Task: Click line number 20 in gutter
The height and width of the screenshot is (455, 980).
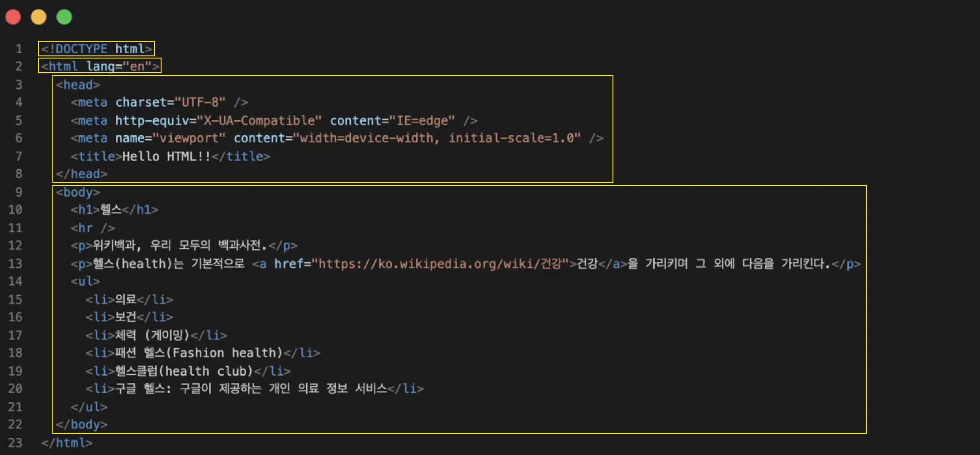Action: point(15,388)
